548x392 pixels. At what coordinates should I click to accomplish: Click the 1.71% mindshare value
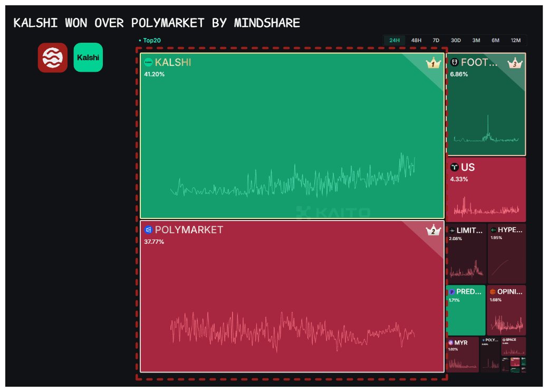point(454,300)
